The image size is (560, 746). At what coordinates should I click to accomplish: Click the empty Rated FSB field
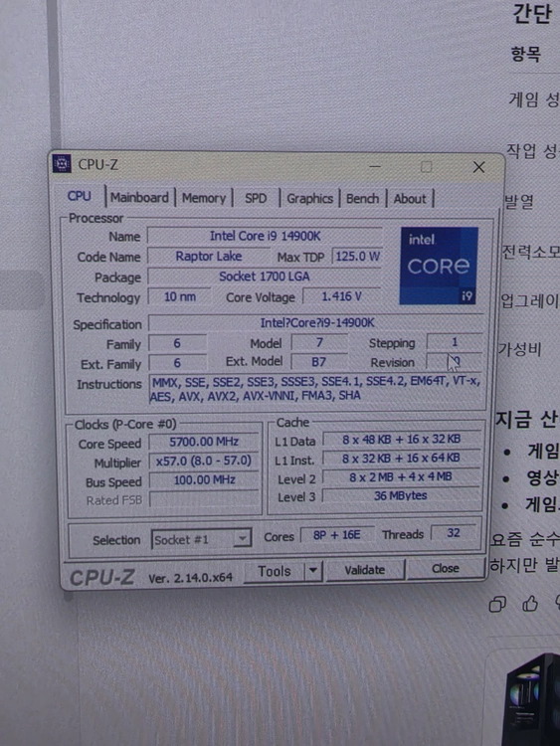click(x=204, y=499)
